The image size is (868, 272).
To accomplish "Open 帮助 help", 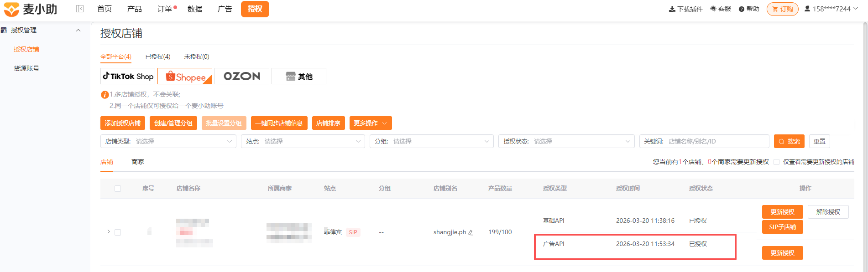I will click(x=749, y=9).
